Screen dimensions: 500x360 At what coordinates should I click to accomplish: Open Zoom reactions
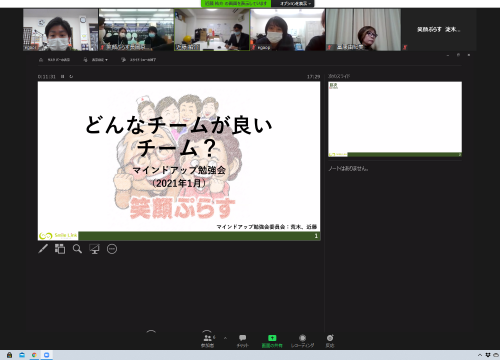(x=330, y=341)
